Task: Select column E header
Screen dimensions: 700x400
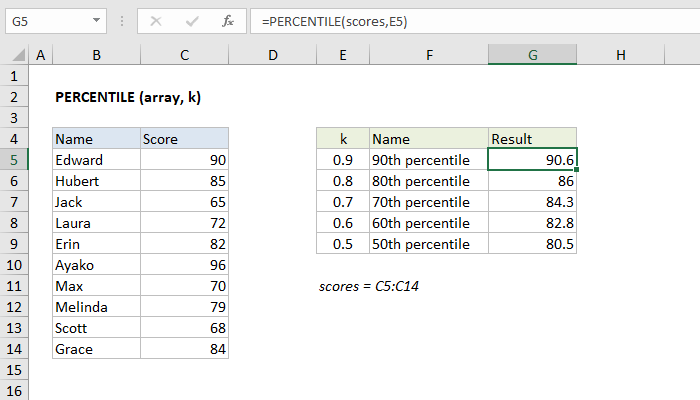Action: point(343,55)
